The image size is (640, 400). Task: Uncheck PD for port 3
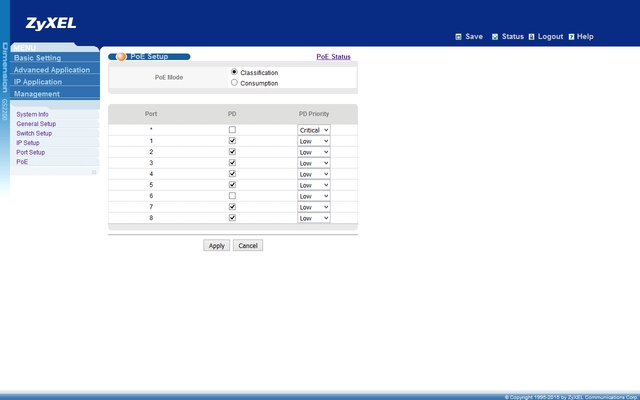point(232,163)
